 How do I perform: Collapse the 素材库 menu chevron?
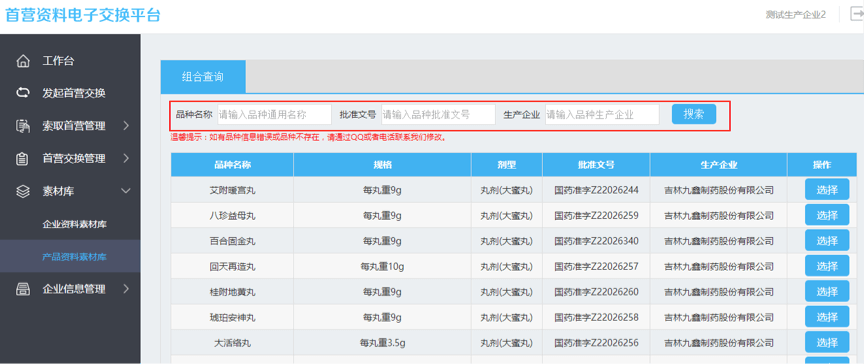126,191
